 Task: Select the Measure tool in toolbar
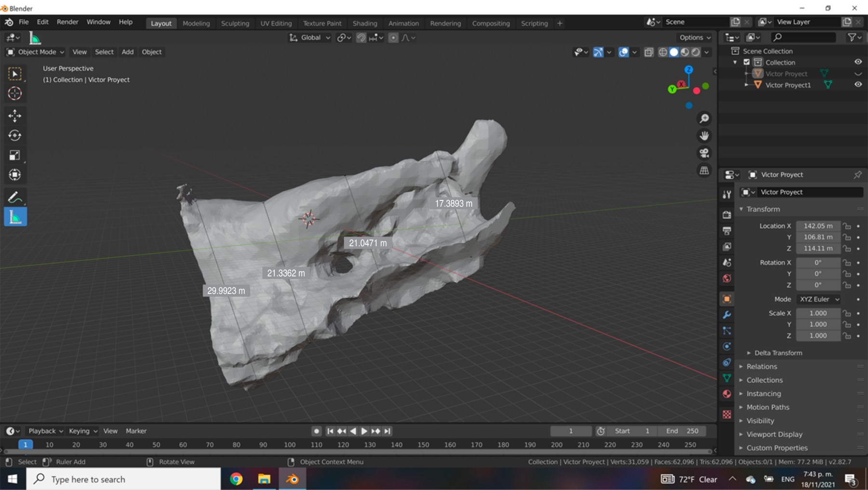pyautogui.click(x=15, y=217)
